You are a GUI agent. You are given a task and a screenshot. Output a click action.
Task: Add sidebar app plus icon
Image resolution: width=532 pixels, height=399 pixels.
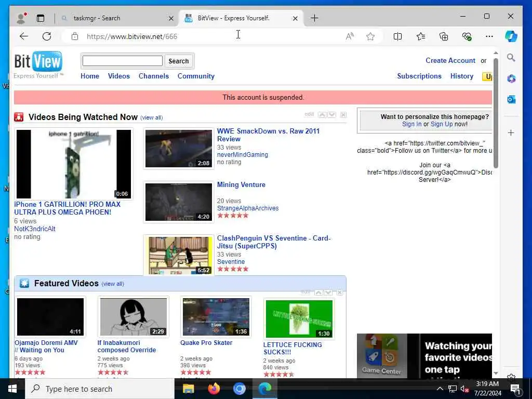coord(511,132)
